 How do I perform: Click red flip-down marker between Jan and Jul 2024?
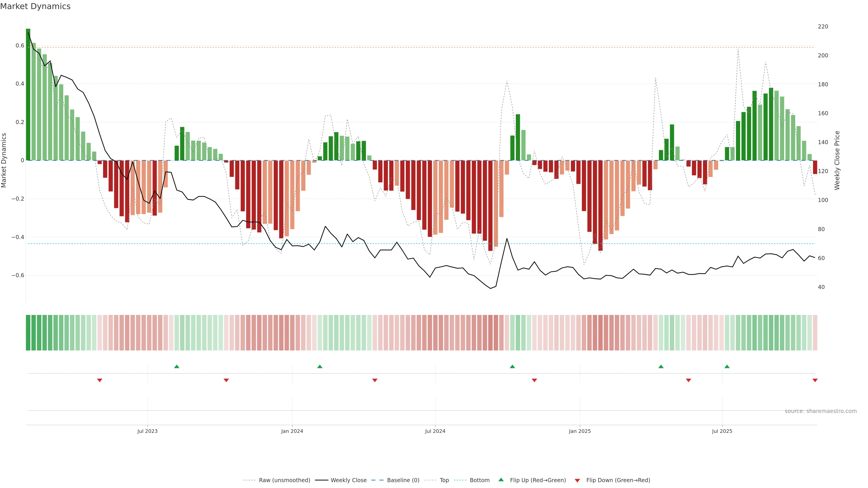point(375,380)
